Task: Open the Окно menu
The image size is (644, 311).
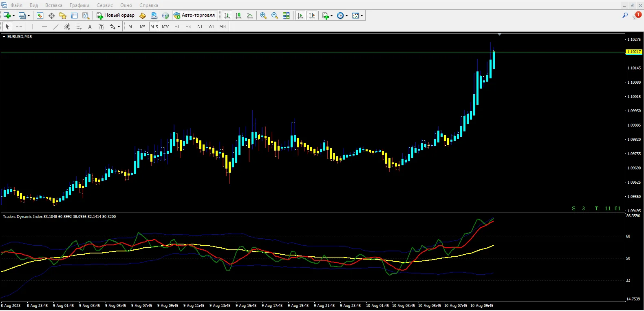Action: [126, 5]
